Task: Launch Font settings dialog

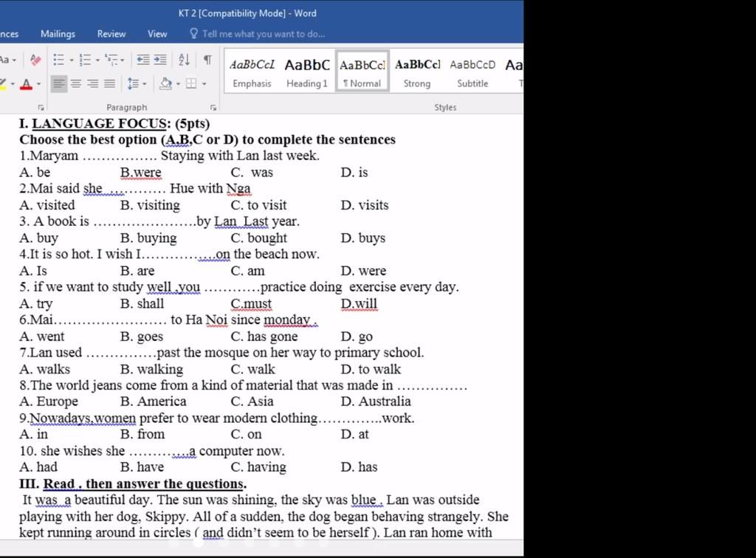Action: click(x=41, y=108)
